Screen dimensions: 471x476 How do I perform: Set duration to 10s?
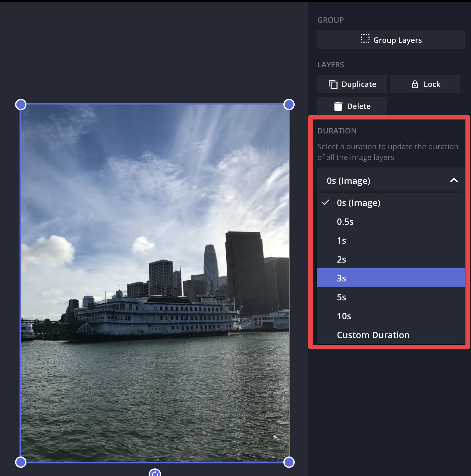(344, 316)
